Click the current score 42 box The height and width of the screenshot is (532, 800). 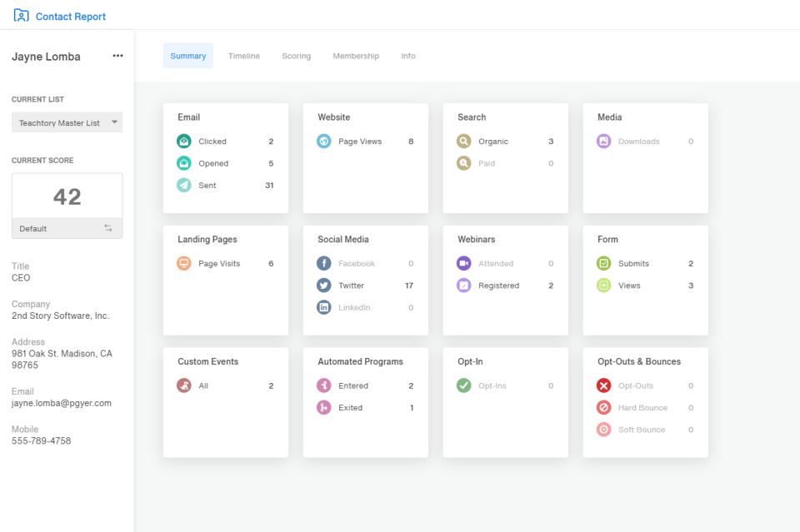(67, 196)
